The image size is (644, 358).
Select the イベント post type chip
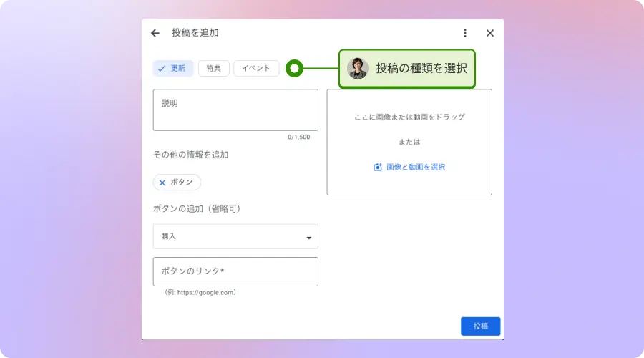click(x=256, y=68)
